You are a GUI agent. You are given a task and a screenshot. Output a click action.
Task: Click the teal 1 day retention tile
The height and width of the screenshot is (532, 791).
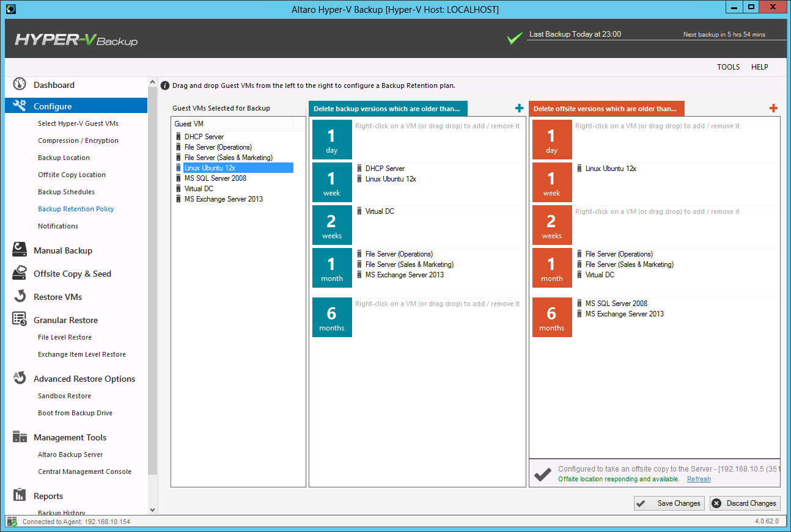[x=332, y=139]
